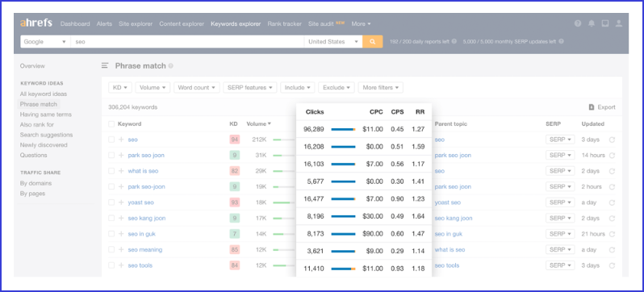Image resolution: width=644 pixels, height=292 pixels.
Task: Refresh the 'seo' row updated 3 days
Action: (612, 140)
